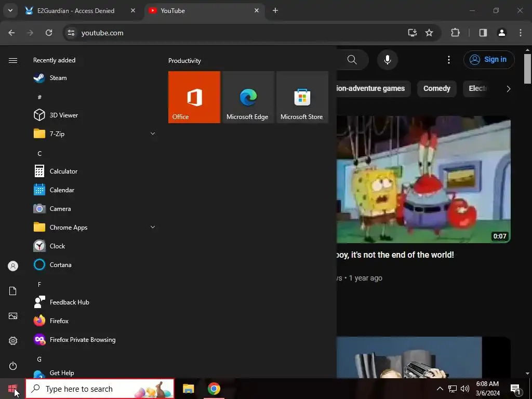Viewport: 532px width, 399px height.
Task: Open Documents from Start sidebar
Action: point(13,291)
